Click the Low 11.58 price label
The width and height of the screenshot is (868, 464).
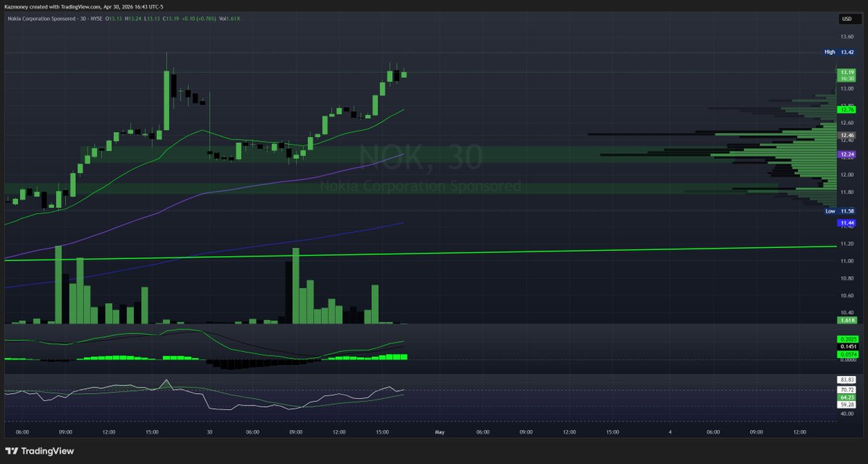(x=841, y=211)
